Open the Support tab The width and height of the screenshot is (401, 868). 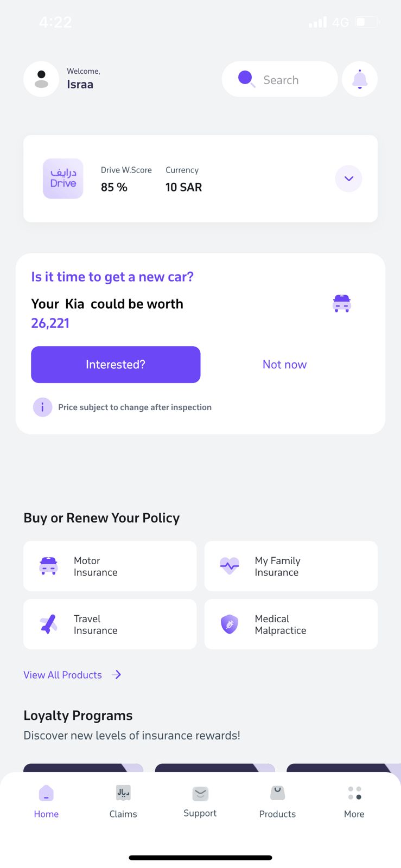click(x=200, y=801)
